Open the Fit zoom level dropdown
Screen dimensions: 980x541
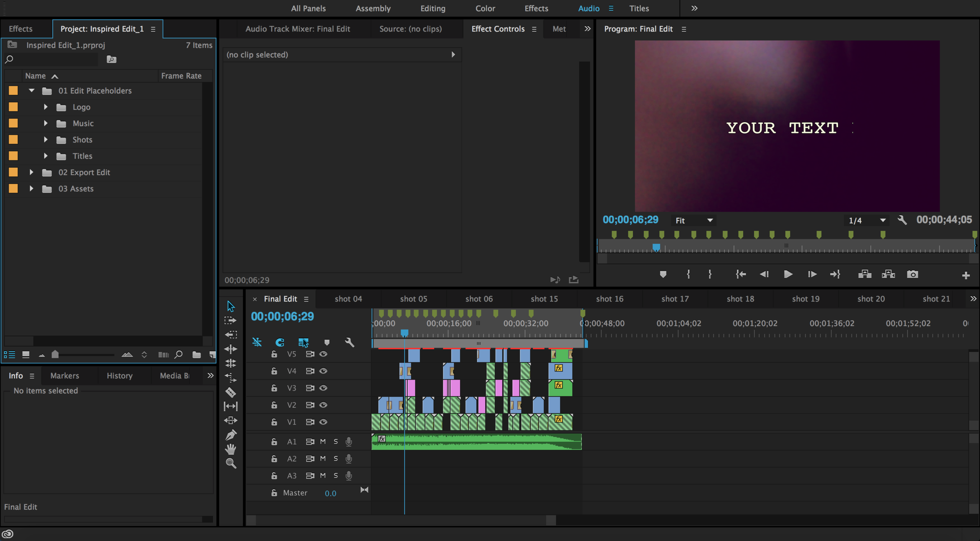click(694, 221)
